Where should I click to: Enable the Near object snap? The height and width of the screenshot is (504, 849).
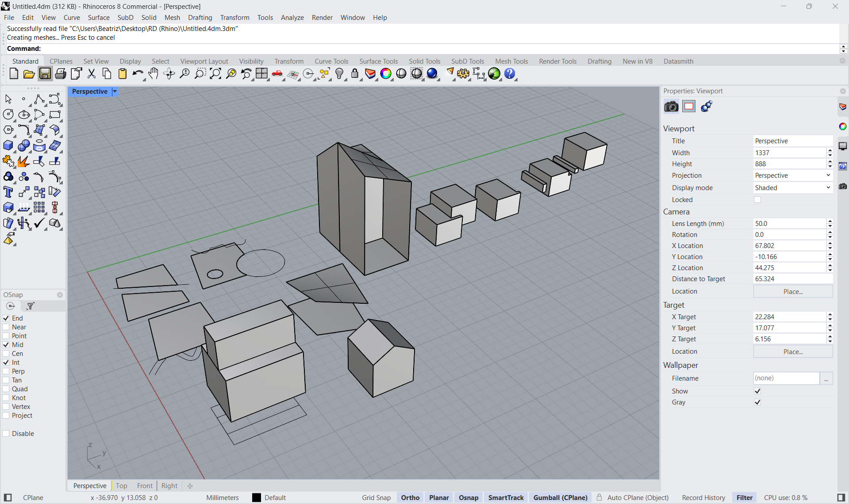[x=6, y=327]
